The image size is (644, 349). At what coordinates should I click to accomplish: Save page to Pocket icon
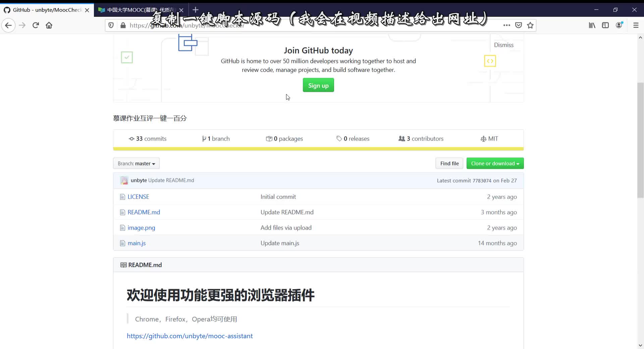coord(519,25)
